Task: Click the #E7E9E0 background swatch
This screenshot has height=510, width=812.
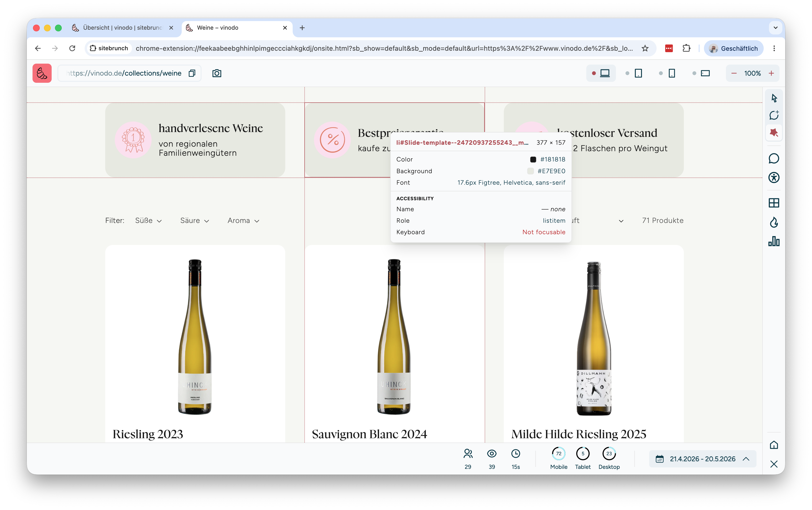Action: point(530,171)
